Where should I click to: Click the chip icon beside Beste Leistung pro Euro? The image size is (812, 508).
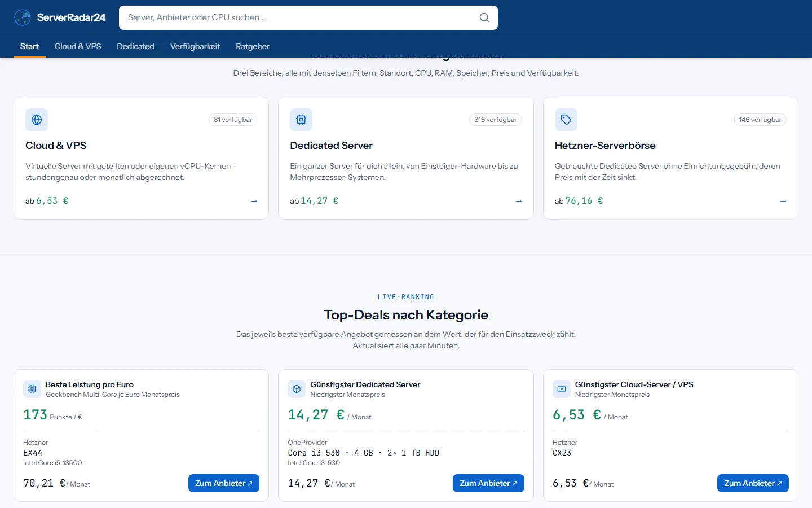(x=32, y=389)
